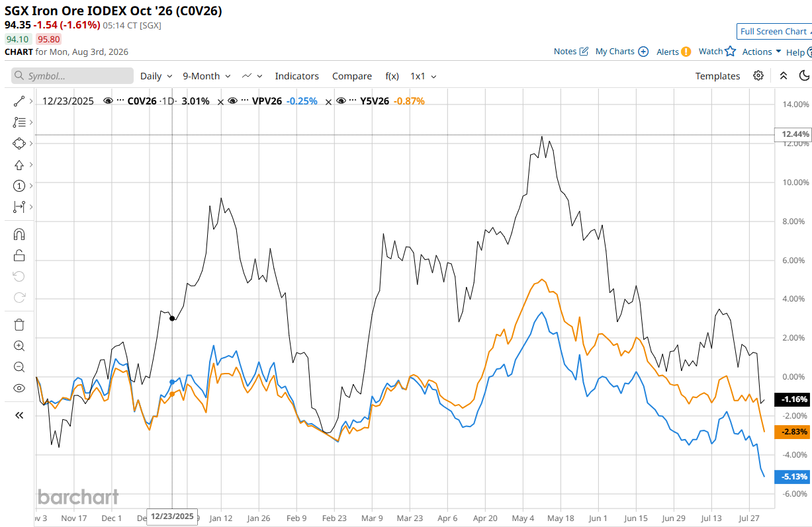812x527 pixels.
Task: Select the price range measurement tool
Action: [19, 207]
